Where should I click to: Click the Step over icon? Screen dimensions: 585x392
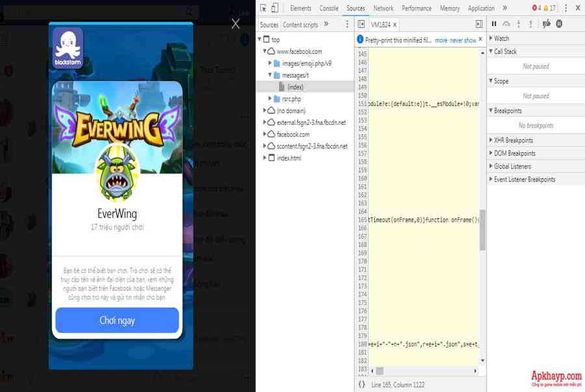[x=506, y=24]
